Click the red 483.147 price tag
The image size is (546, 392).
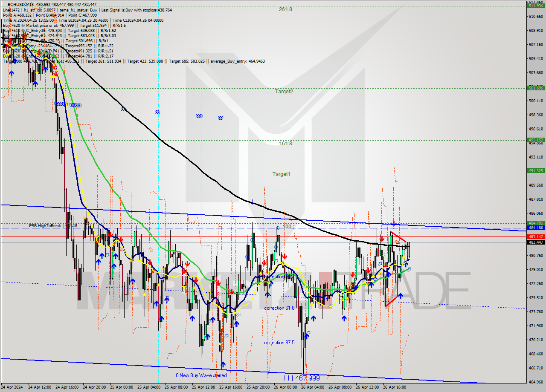click(536, 236)
